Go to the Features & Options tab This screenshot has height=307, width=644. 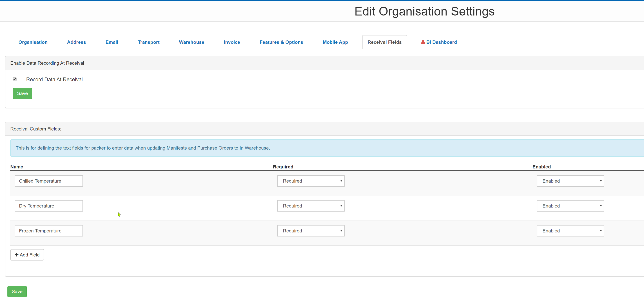point(281,42)
